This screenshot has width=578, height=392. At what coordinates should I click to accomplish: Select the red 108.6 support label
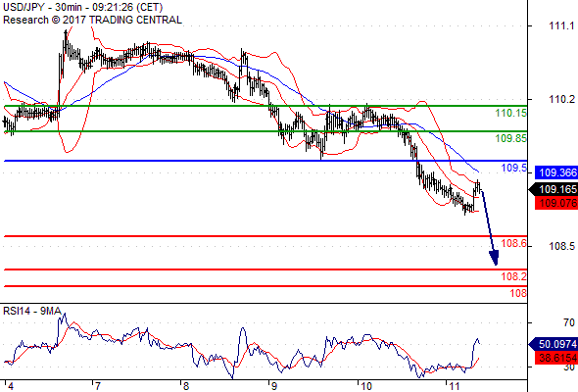[513, 243]
